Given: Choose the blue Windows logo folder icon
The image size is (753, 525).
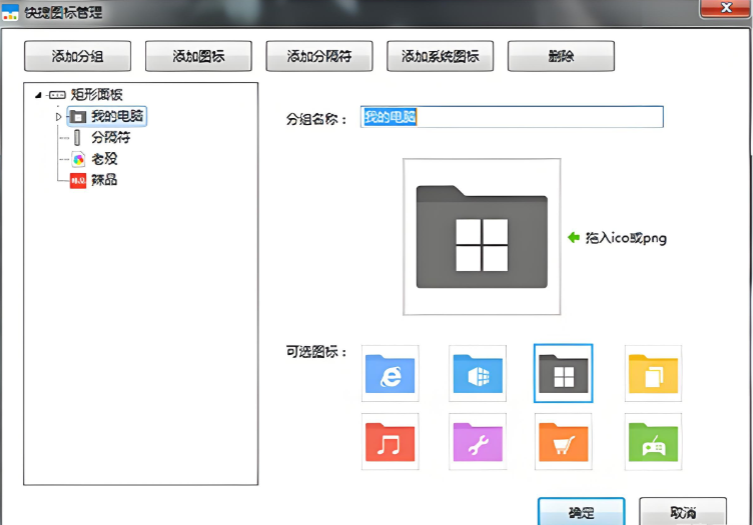Looking at the screenshot, I should tap(477, 373).
